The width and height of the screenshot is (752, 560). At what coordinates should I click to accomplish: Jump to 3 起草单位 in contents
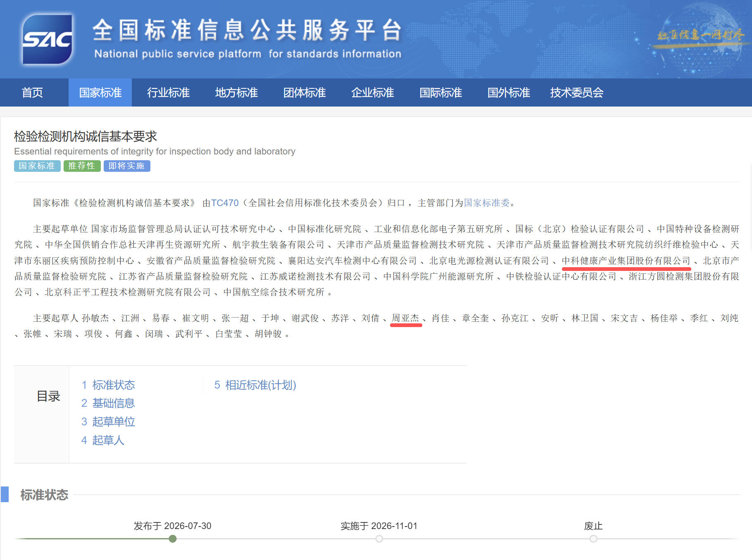tap(108, 422)
